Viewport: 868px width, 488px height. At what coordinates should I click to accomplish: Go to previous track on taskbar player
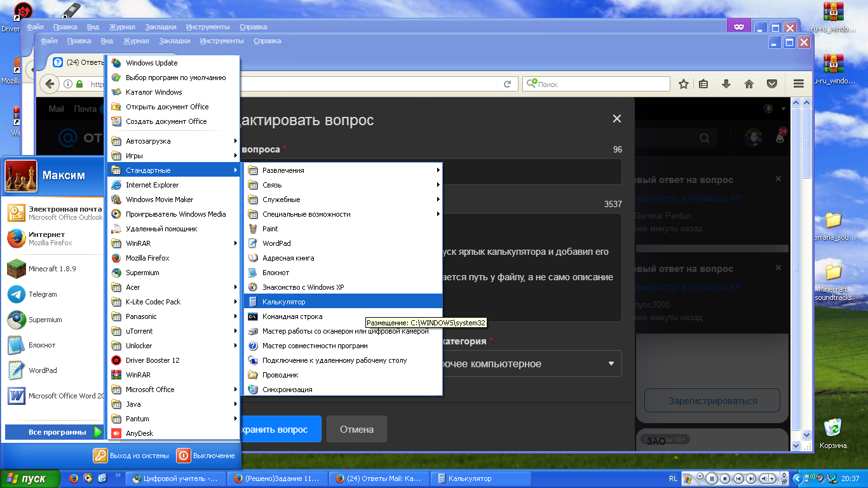click(738, 478)
